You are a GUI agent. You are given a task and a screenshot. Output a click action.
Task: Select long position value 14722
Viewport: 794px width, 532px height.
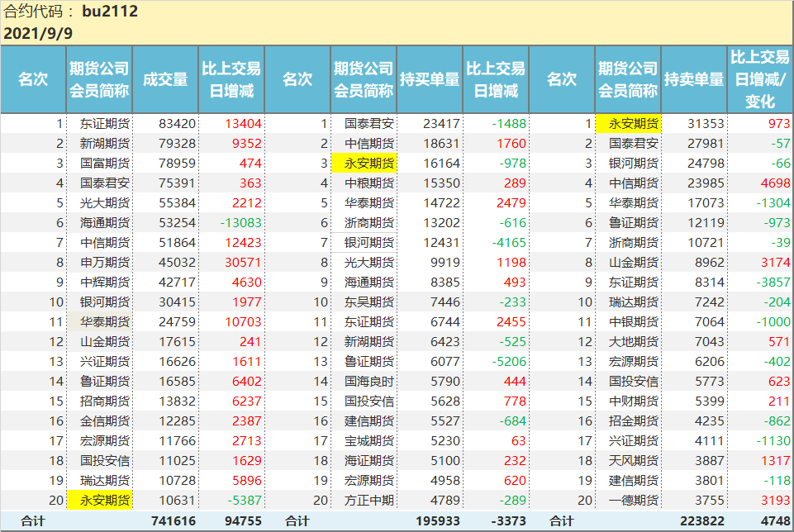click(441, 203)
